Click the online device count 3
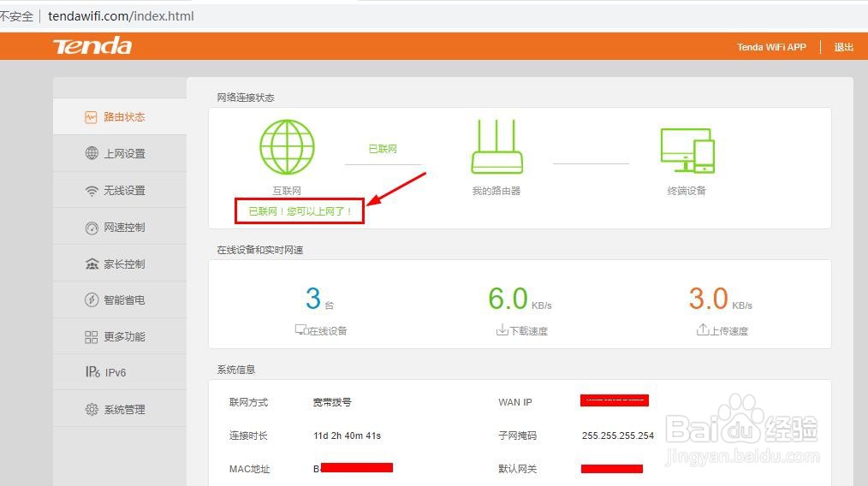Screen dimensions: 868x486 coord(313,299)
